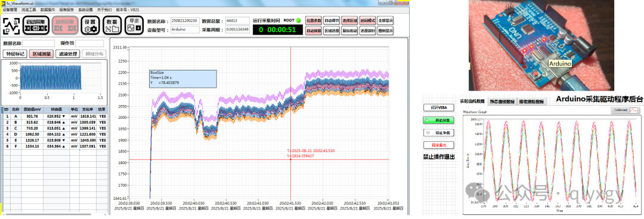
Task: Click the waveform logo icon at top left
Action: [x=11, y=26]
